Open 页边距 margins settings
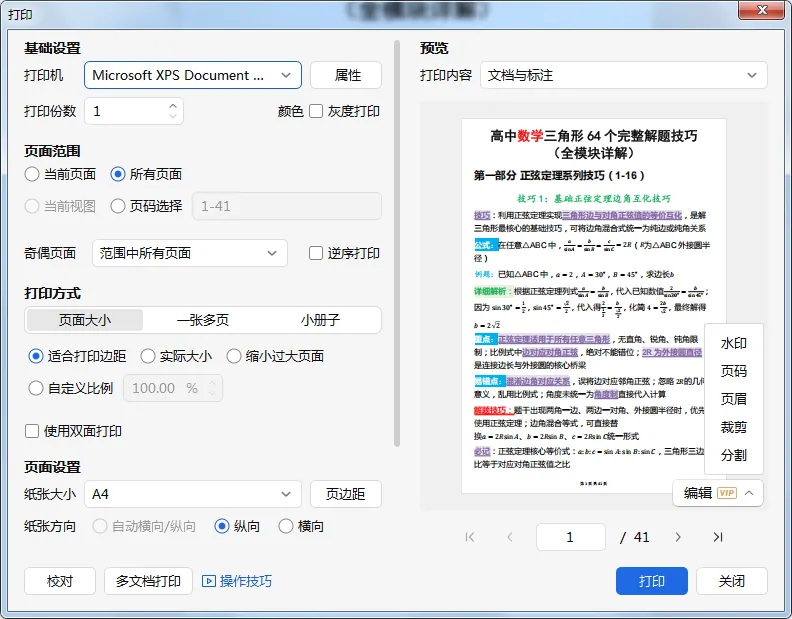792x619 pixels. click(x=346, y=494)
